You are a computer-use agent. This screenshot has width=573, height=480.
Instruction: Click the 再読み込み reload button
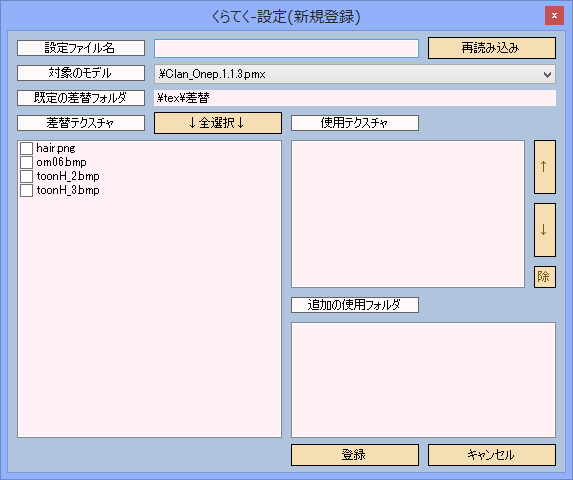pos(492,48)
